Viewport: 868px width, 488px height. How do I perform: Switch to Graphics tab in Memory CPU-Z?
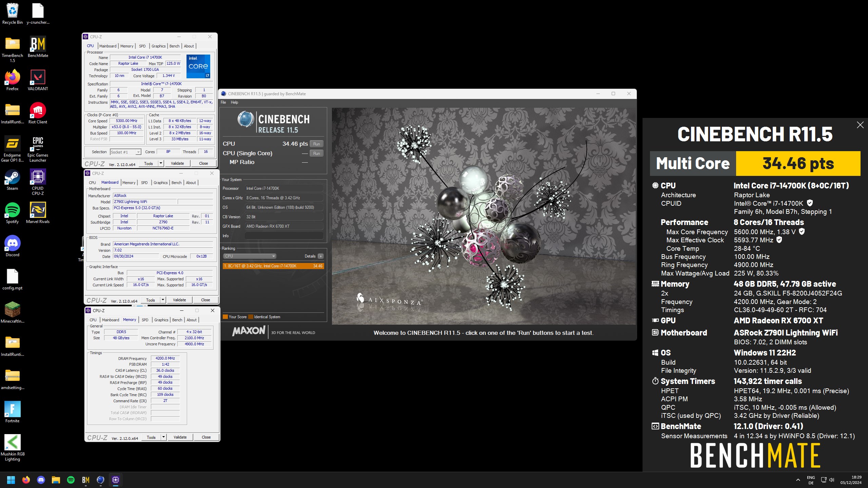(x=161, y=320)
